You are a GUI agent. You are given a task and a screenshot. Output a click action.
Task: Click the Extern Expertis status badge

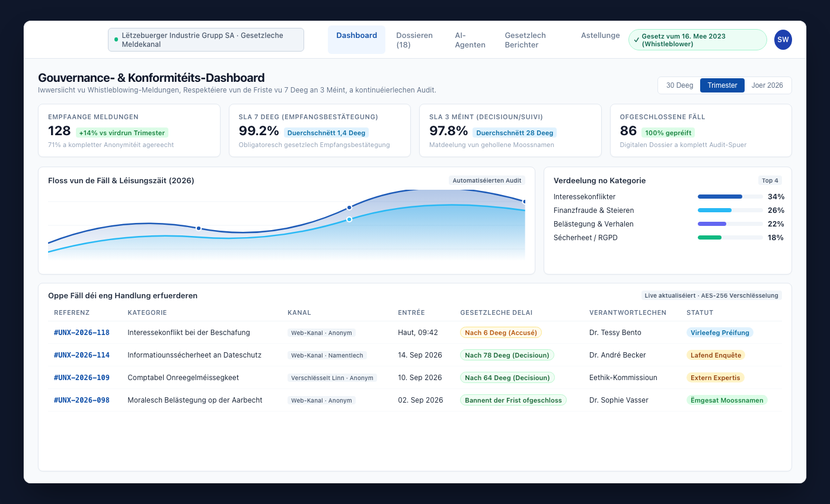(x=715, y=378)
